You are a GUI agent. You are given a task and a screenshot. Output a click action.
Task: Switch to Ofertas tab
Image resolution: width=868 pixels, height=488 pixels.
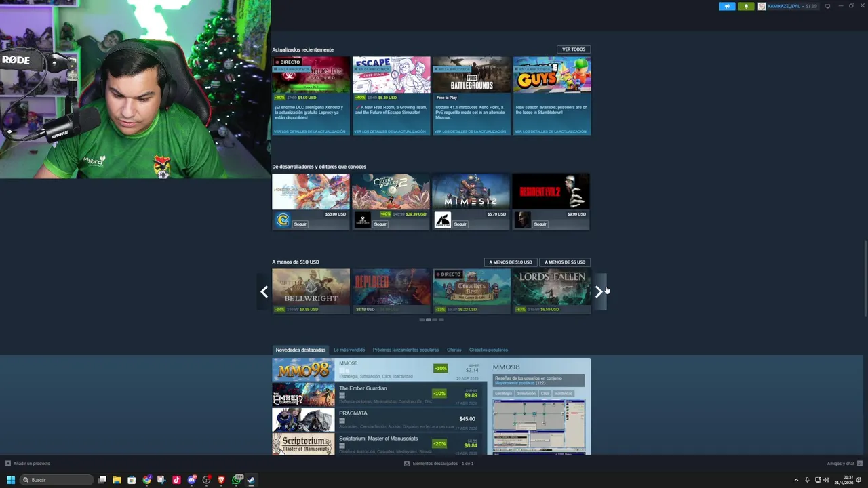(x=454, y=350)
